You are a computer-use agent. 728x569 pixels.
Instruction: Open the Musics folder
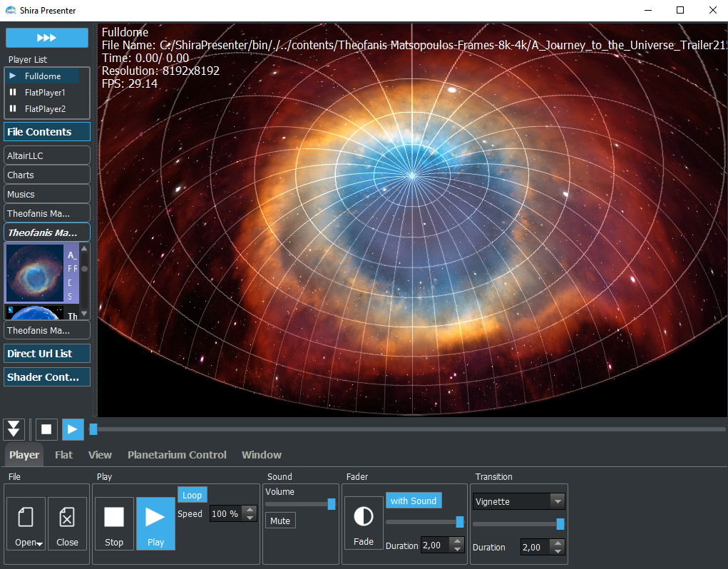47,195
